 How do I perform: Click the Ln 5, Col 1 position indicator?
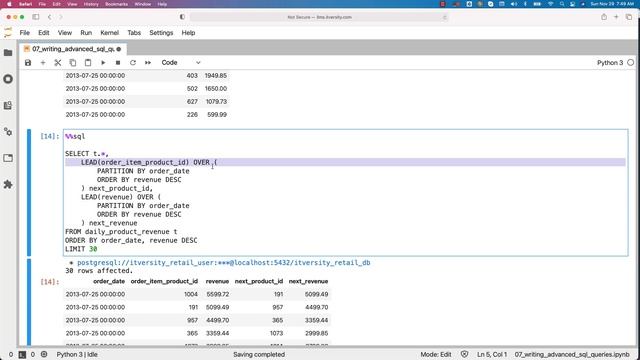(492, 355)
